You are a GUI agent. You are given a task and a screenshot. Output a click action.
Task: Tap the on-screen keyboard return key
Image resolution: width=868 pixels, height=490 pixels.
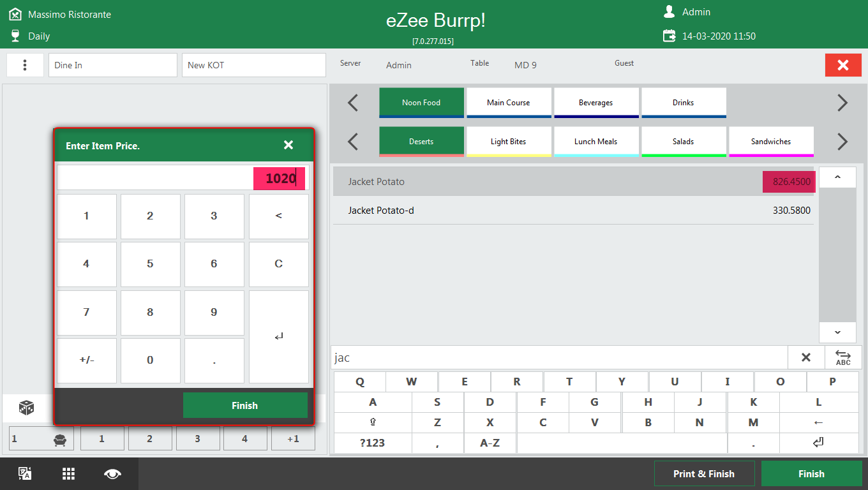(819, 442)
